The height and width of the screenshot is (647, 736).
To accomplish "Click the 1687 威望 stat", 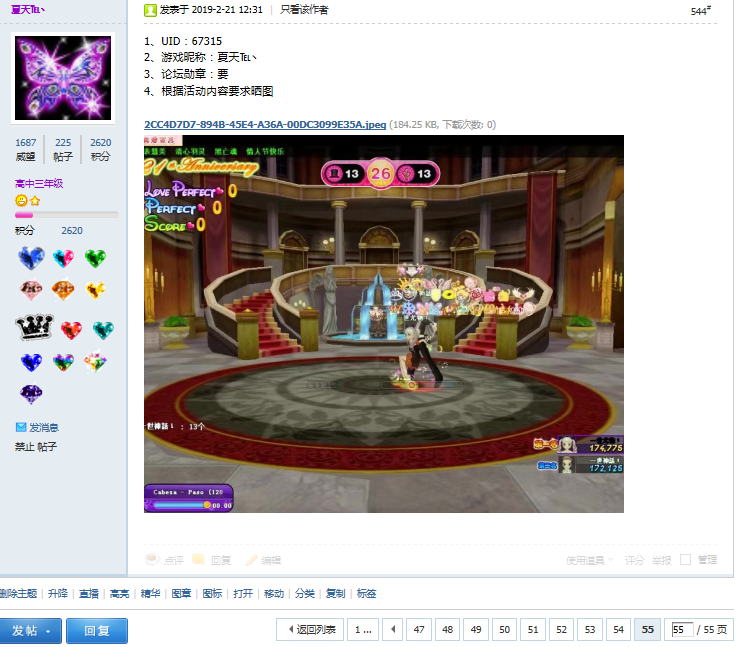I will pyautogui.click(x=25, y=149).
